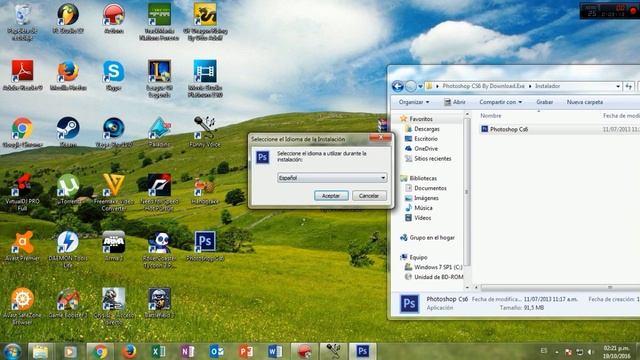Launch FL Studio from the desktop
Viewport: 640px width, 360px height.
point(68,19)
